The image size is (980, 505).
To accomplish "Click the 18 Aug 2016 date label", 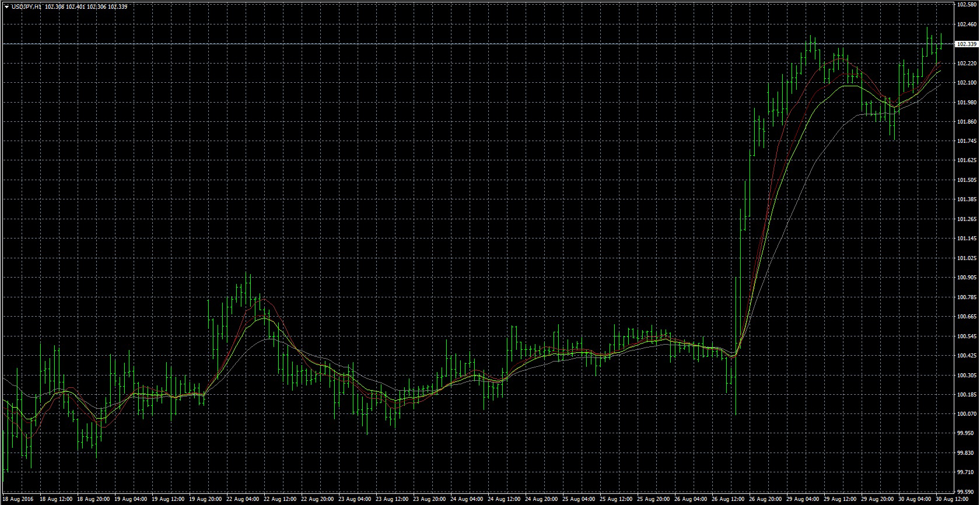I will click(17, 500).
